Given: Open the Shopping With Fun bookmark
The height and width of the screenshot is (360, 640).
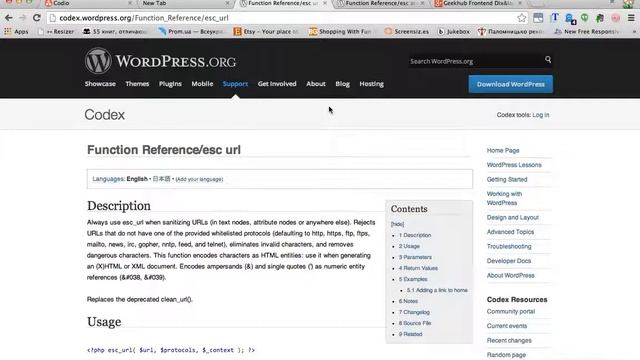Looking at the screenshot, I should tap(340, 31).
